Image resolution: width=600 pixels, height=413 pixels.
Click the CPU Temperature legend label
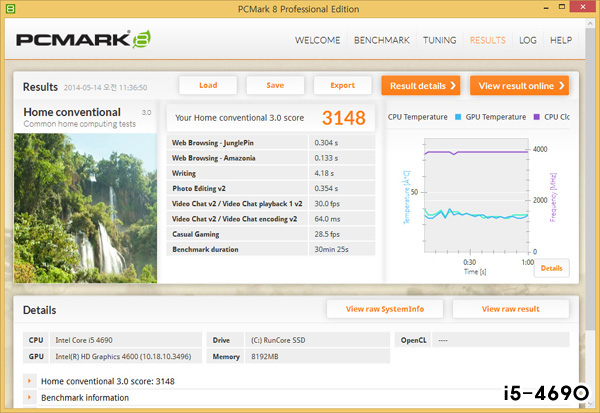tap(417, 117)
